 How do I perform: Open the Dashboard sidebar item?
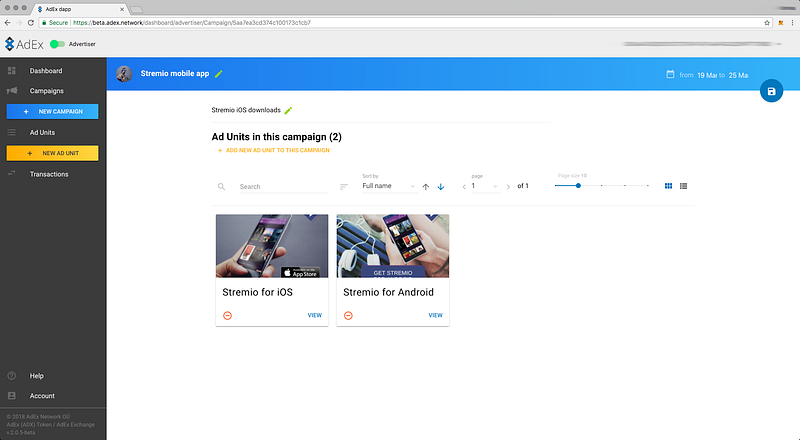[46, 71]
